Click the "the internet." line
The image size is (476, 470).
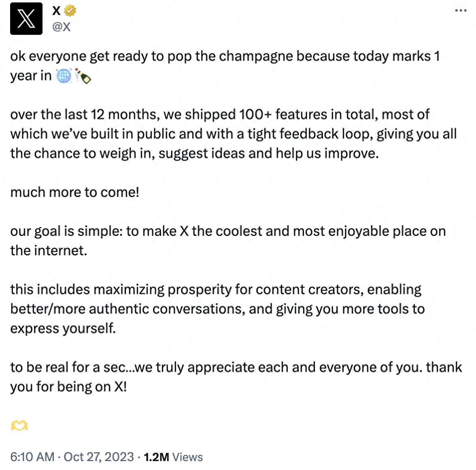tap(49, 250)
